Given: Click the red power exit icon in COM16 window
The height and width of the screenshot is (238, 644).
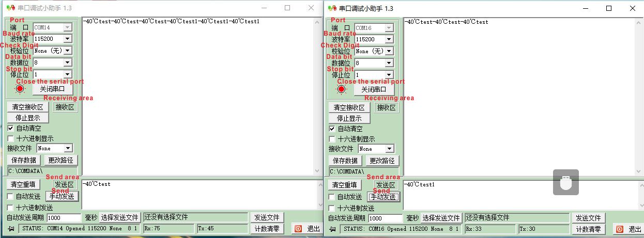Looking at the screenshot, I should (x=620, y=229).
